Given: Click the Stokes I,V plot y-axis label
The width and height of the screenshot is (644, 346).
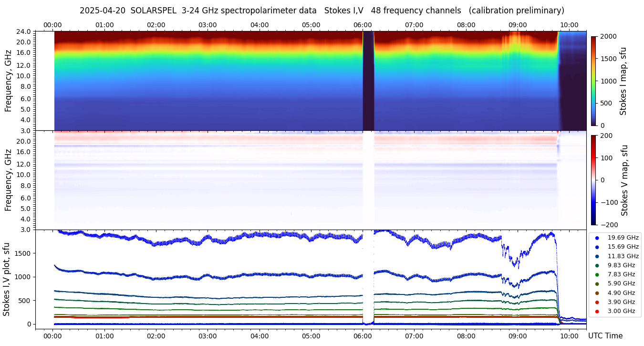Looking at the screenshot, I should [7, 277].
